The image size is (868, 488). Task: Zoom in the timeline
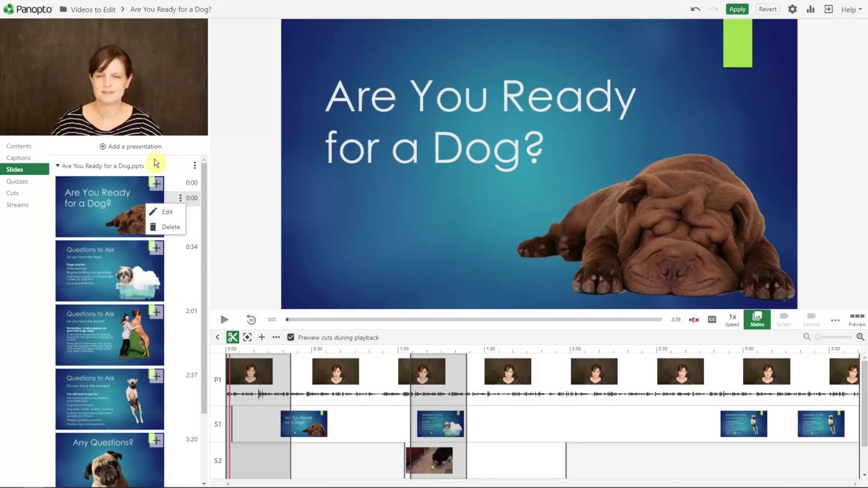[x=860, y=337]
